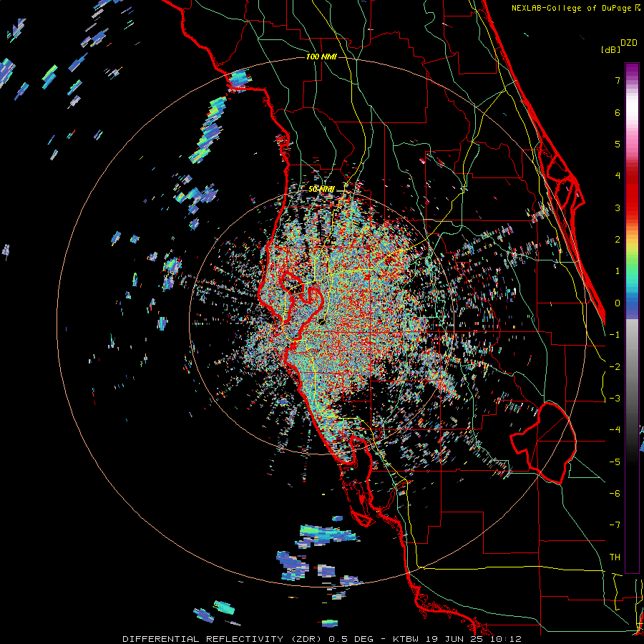Click the 6 value on the color scale

(x=618, y=112)
